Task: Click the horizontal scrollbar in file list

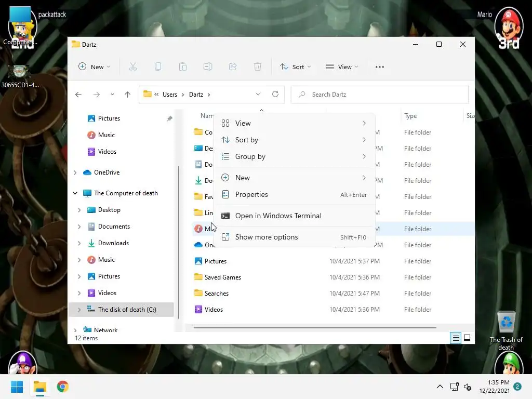Action: 315,328
